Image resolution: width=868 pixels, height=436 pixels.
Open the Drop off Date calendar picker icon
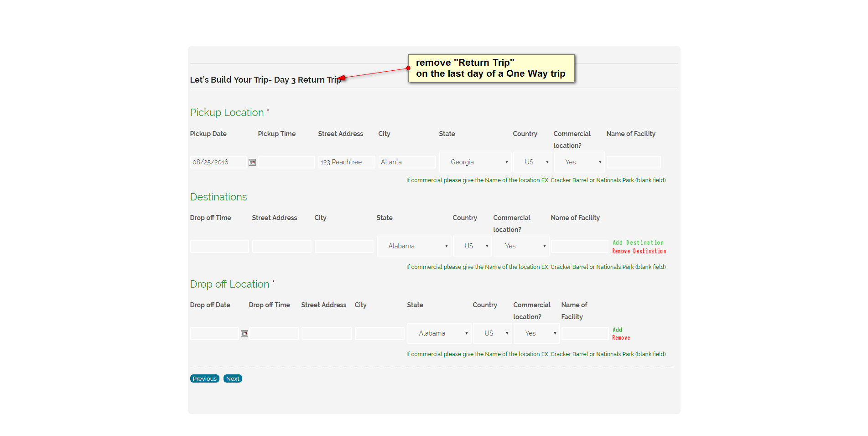coord(244,334)
